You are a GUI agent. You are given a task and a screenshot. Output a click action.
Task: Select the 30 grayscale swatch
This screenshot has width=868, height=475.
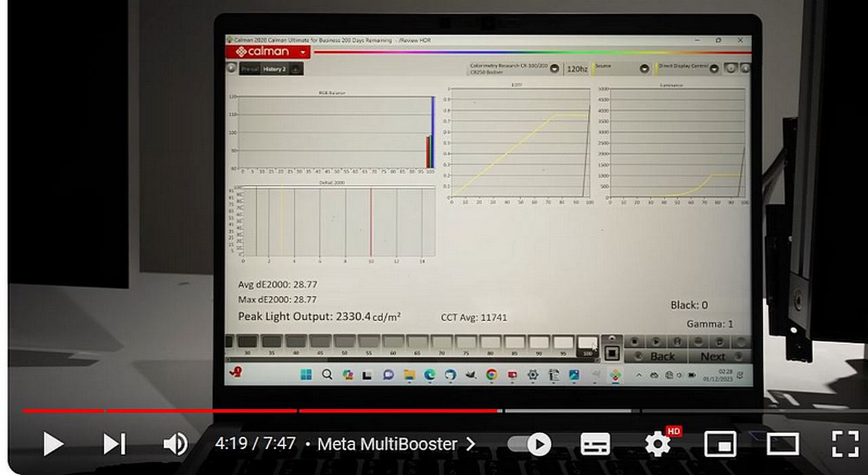(x=248, y=342)
